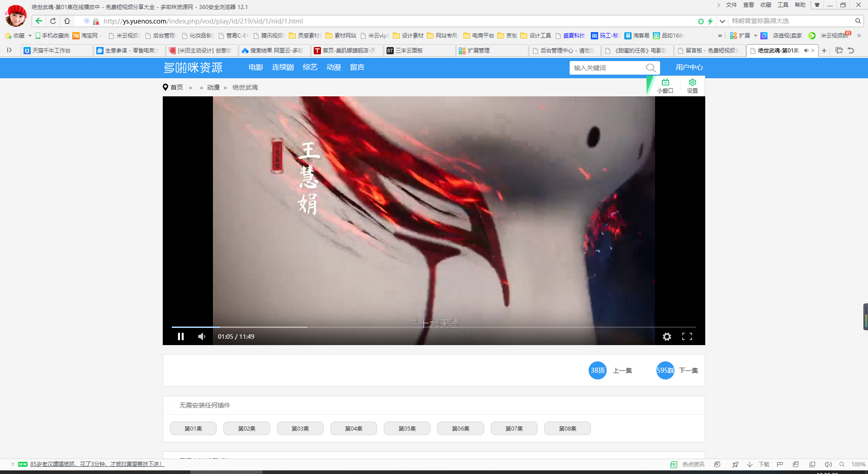Image resolution: width=868 pixels, height=474 pixels.
Task: Open 手机收藏夹 bookmark
Action: click(52, 36)
